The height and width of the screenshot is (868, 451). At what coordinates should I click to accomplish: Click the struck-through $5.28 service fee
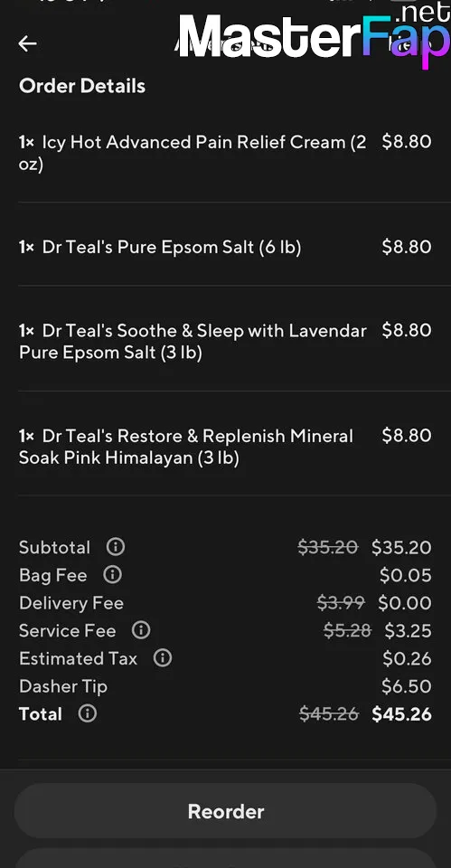(x=348, y=630)
